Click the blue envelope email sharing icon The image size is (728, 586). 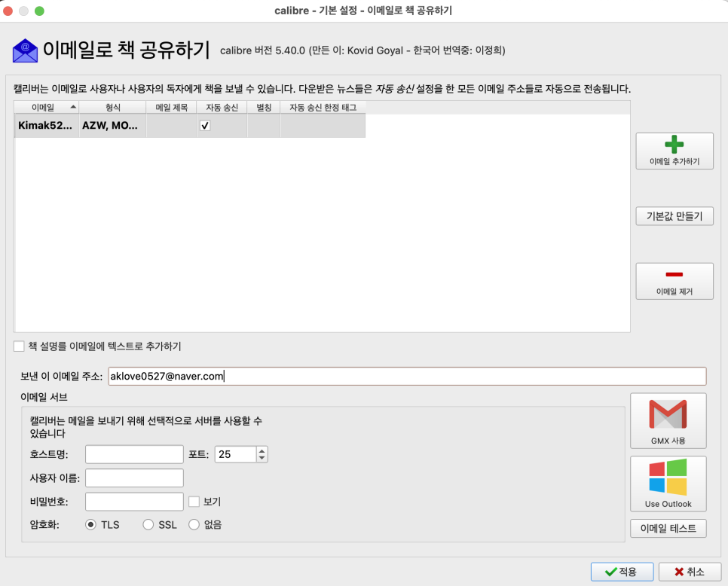(x=25, y=50)
